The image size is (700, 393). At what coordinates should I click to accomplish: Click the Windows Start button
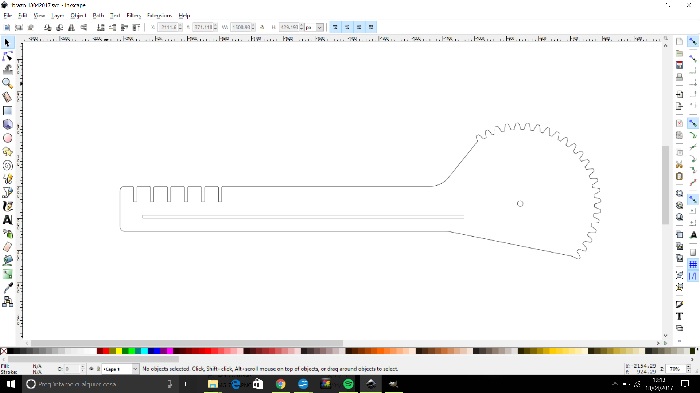(11, 384)
